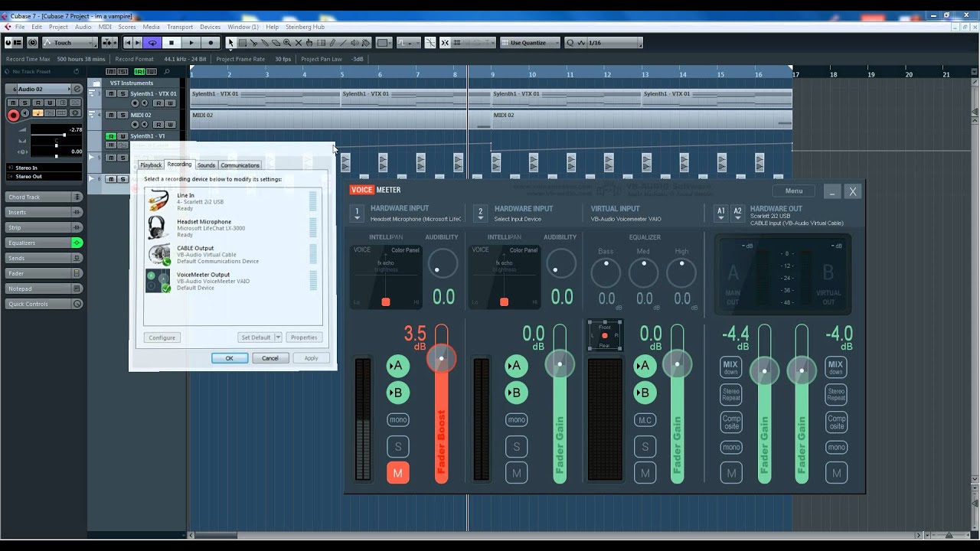The width and height of the screenshot is (980, 551).
Task: Mute the Virtual Input strip M button
Action: [645, 473]
